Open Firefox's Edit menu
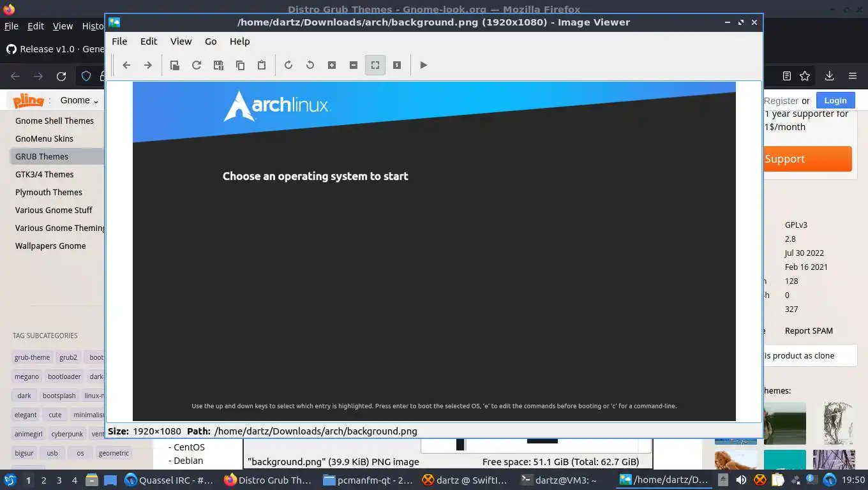This screenshot has height=490, width=868. 36,26
